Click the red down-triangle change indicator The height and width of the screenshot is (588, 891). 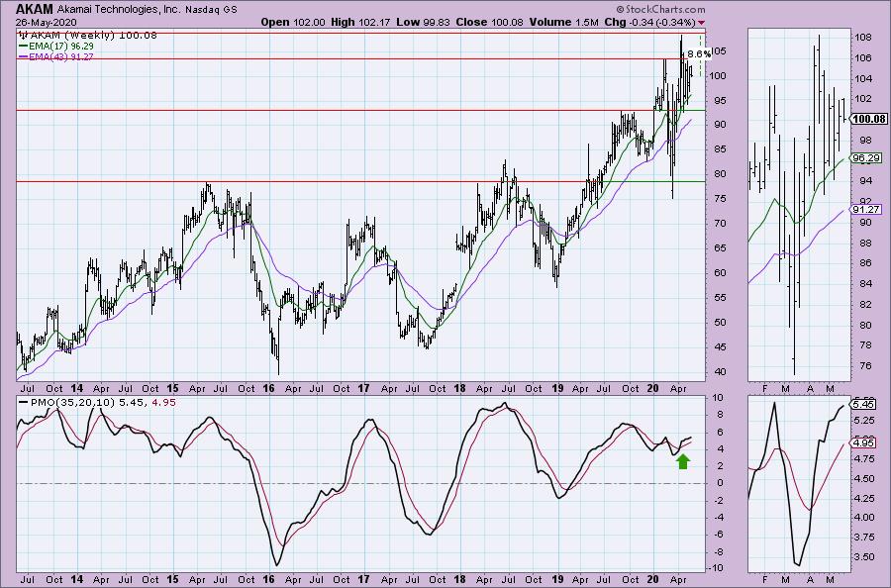tap(701, 23)
